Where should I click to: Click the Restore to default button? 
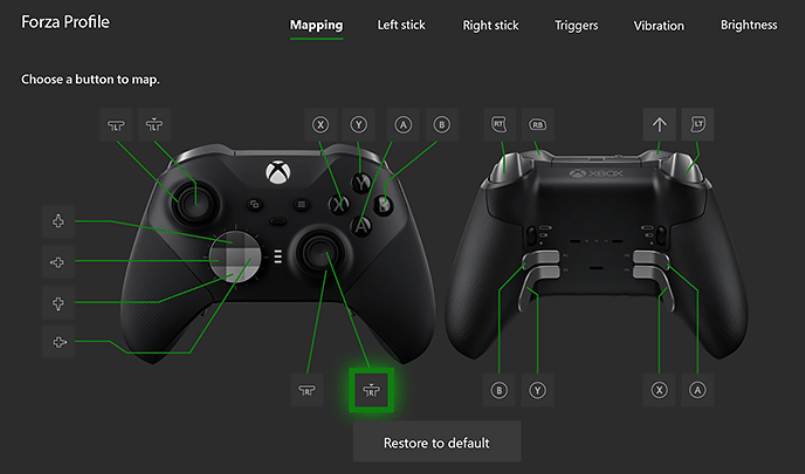click(437, 442)
